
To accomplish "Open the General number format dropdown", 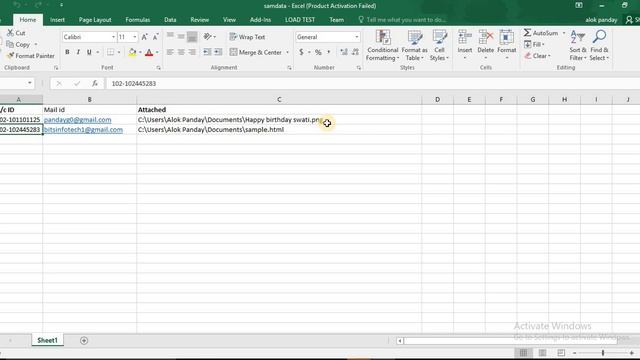I will click(x=357, y=37).
